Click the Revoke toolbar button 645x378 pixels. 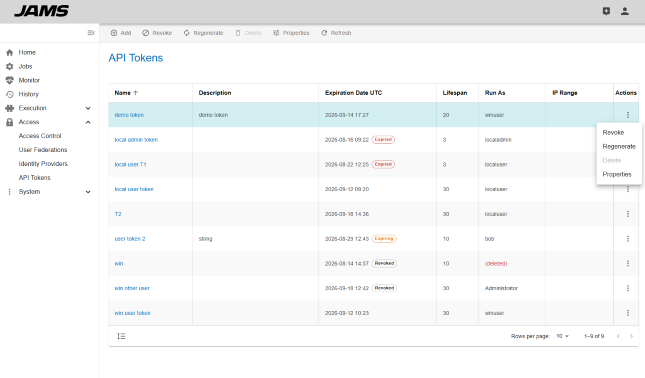(157, 33)
